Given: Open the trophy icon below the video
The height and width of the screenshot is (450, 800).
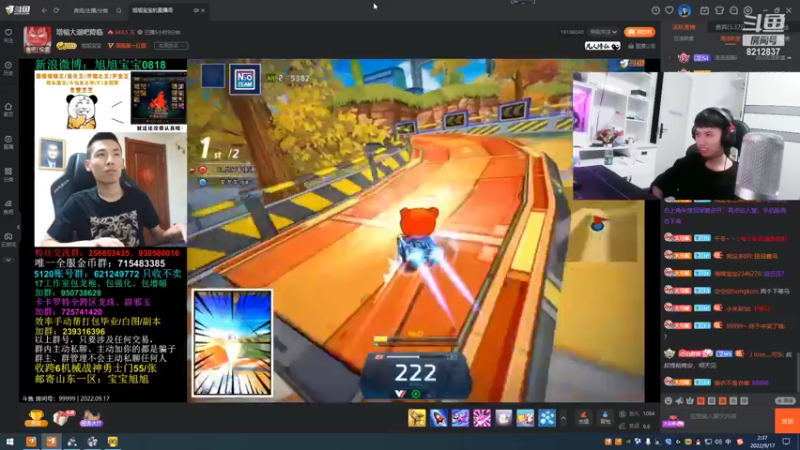Looking at the screenshot, I should 36,418.
